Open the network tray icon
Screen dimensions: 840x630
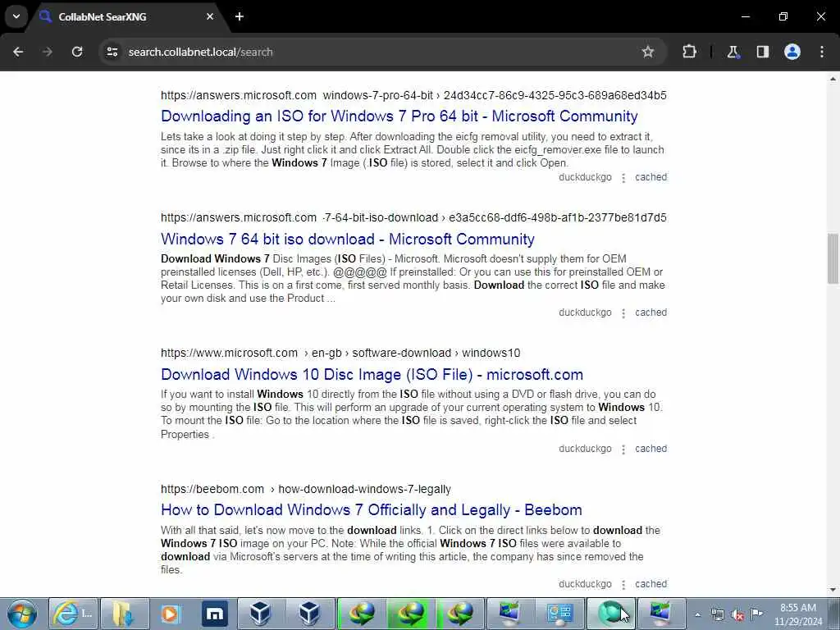[717, 614]
